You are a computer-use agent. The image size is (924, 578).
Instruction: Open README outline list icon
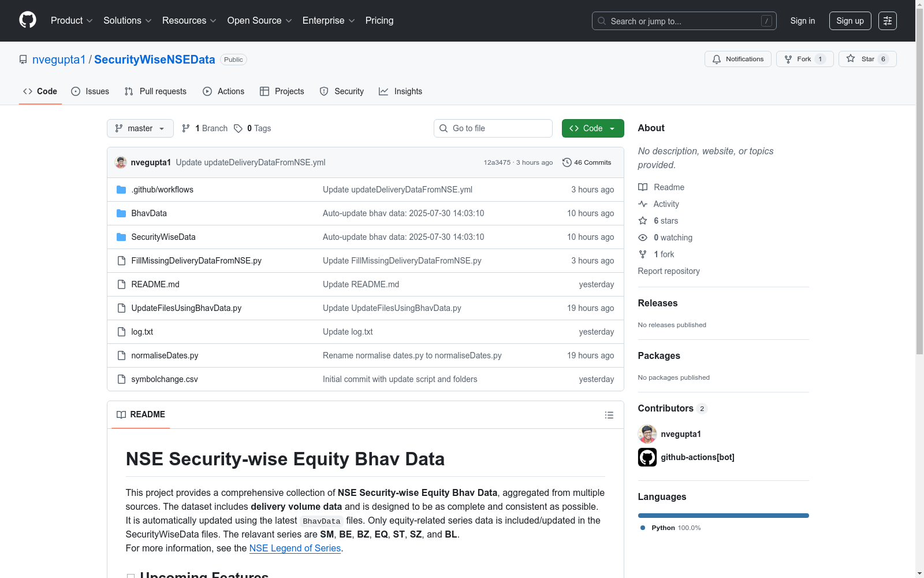tap(609, 415)
